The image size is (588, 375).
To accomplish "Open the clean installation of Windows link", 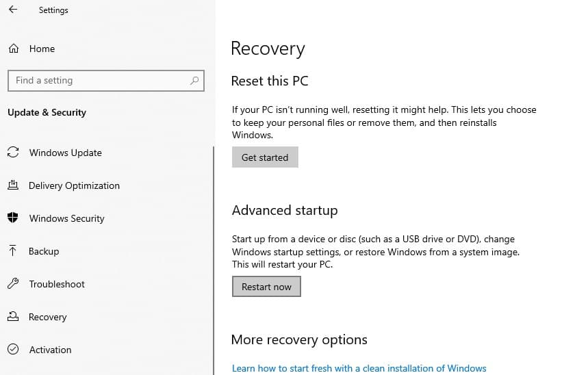I will (359, 368).
